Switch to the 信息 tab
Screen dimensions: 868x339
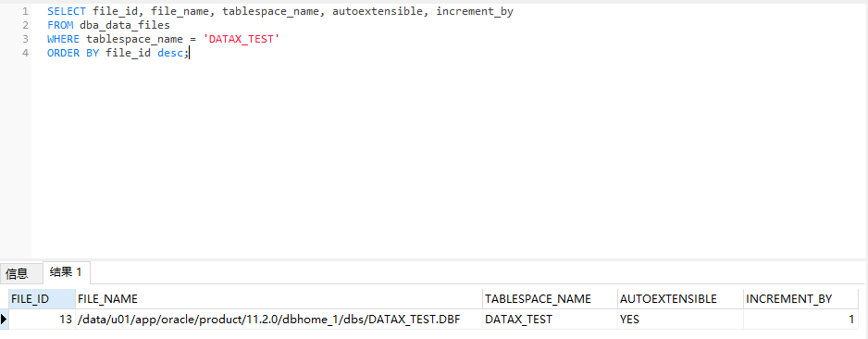pos(17,273)
